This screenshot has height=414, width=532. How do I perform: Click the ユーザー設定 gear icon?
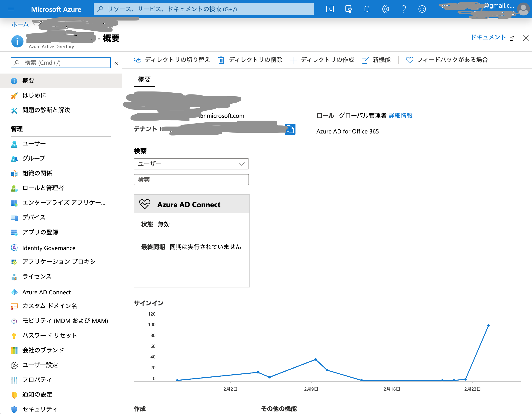coord(14,365)
